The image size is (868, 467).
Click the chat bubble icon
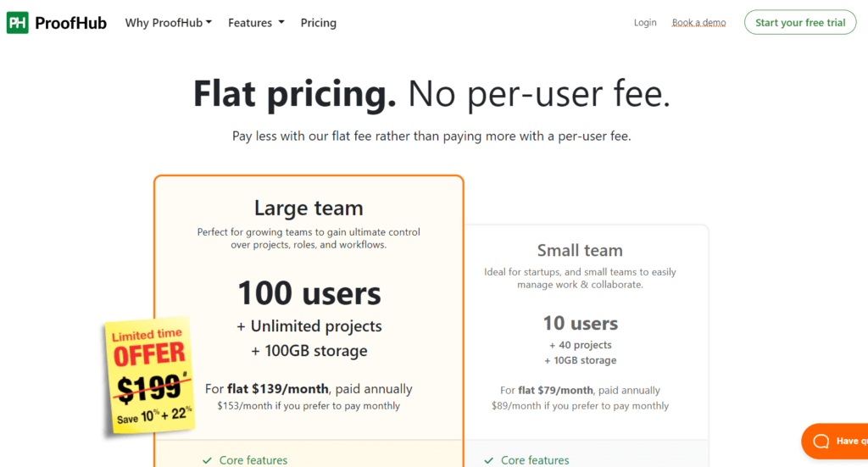point(821,441)
